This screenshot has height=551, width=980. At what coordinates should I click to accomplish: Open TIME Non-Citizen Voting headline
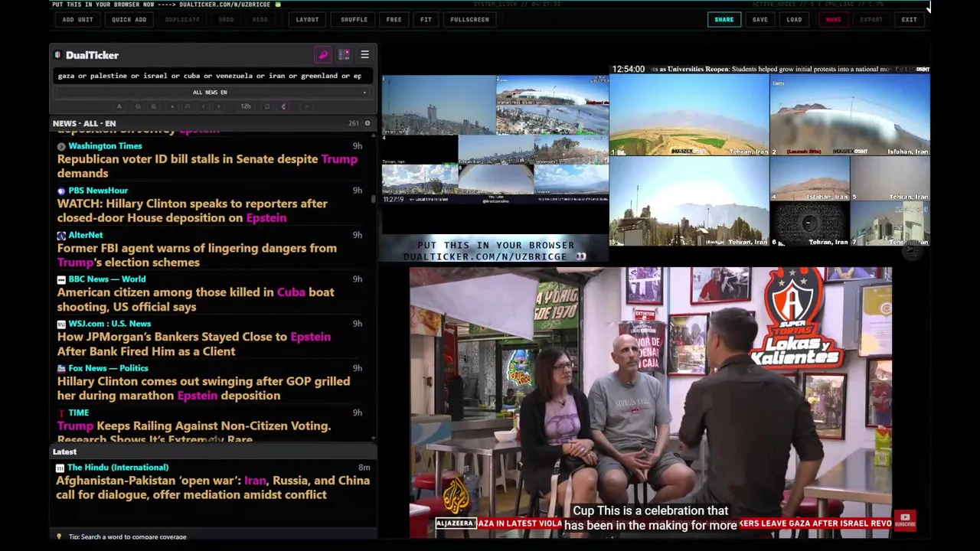[x=194, y=432]
